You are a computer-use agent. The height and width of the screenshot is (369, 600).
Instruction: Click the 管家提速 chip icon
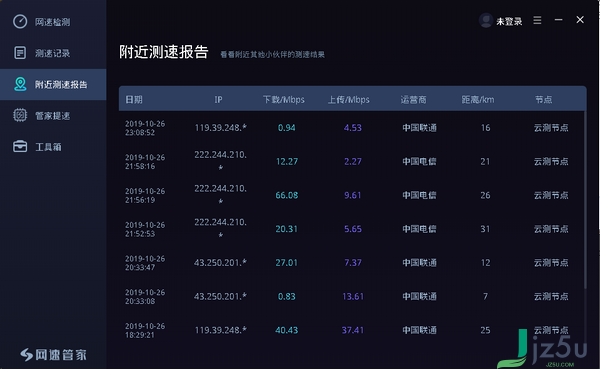(20, 115)
